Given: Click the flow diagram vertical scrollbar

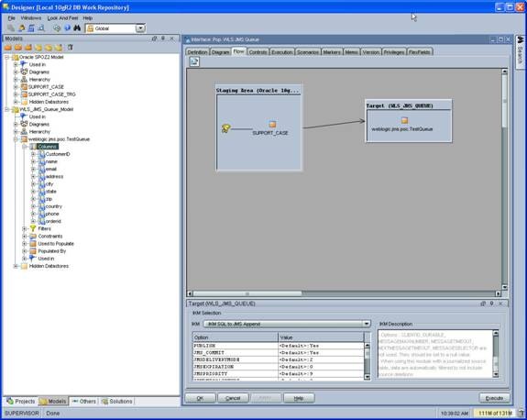Looking at the screenshot, I should pos(504,180).
